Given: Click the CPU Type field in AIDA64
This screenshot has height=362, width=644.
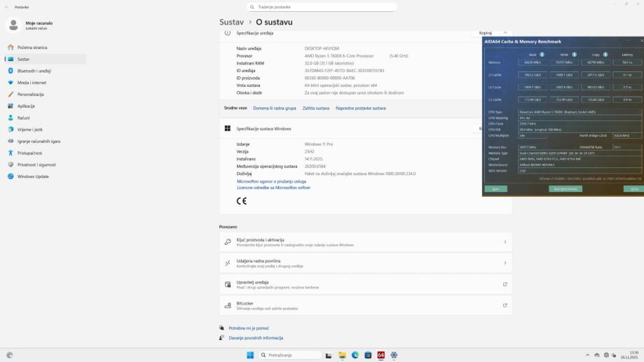Looking at the screenshot, I should (x=580, y=112).
